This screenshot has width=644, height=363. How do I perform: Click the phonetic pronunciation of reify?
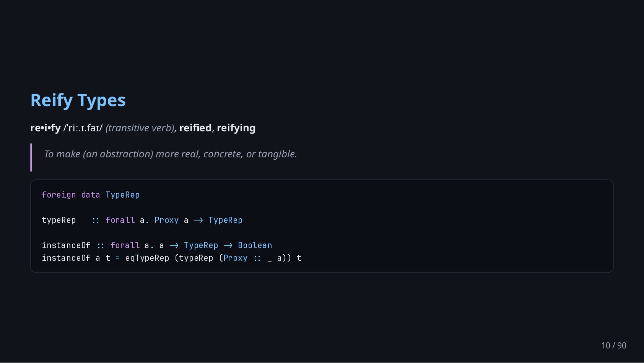tap(83, 128)
